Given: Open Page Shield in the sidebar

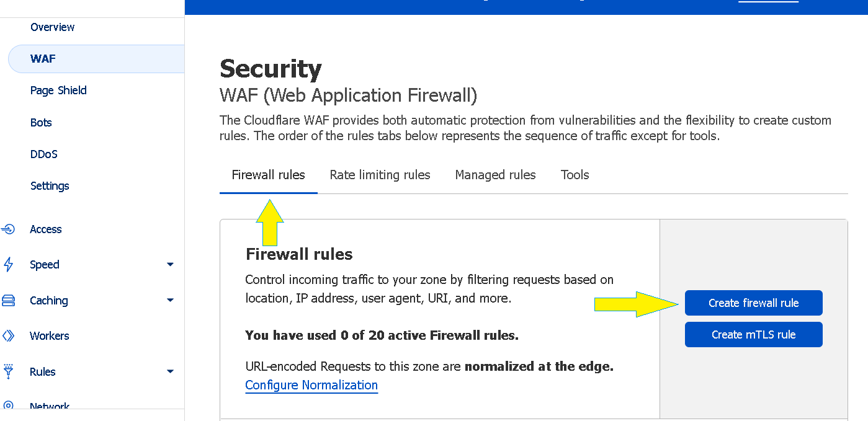Looking at the screenshot, I should pos(58,91).
